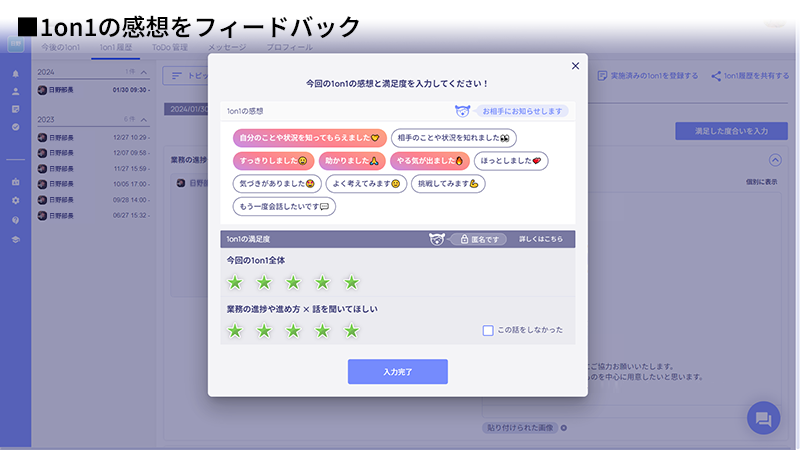This screenshot has width=800, height=450.
Task: Open the settings gear in sidebar
Action: coord(15,200)
